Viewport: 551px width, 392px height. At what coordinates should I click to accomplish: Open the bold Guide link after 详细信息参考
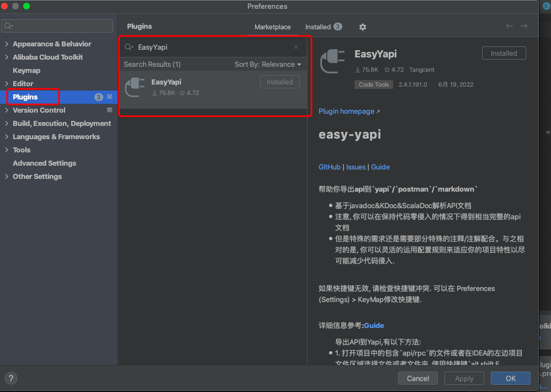pyautogui.click(x=374, y=325)
